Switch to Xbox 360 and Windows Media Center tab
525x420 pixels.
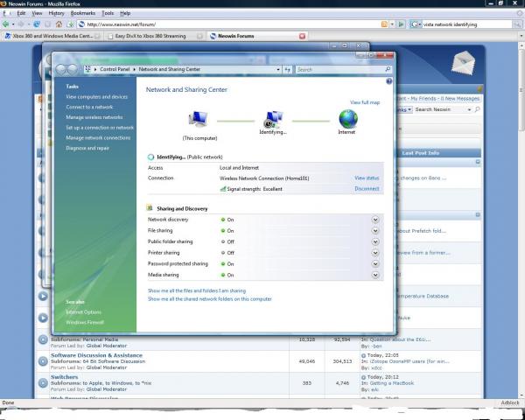(x=52, y=36)
